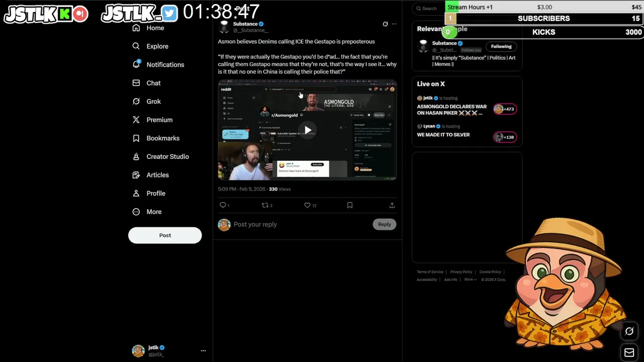Click the floating Grok button at bottom right
Viewport: 644px width, 362px height.
[x=629, y=331]
